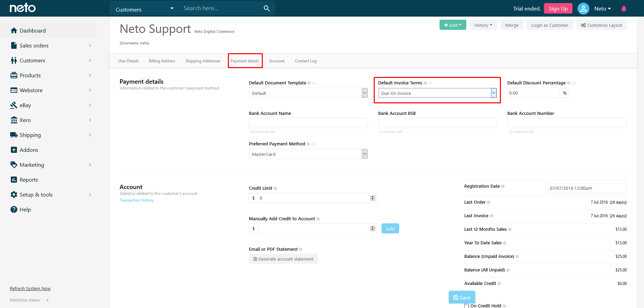This screenshot has height=308, width=644.
Task: Open the Add dropdown button
Action: click(453, 25)
